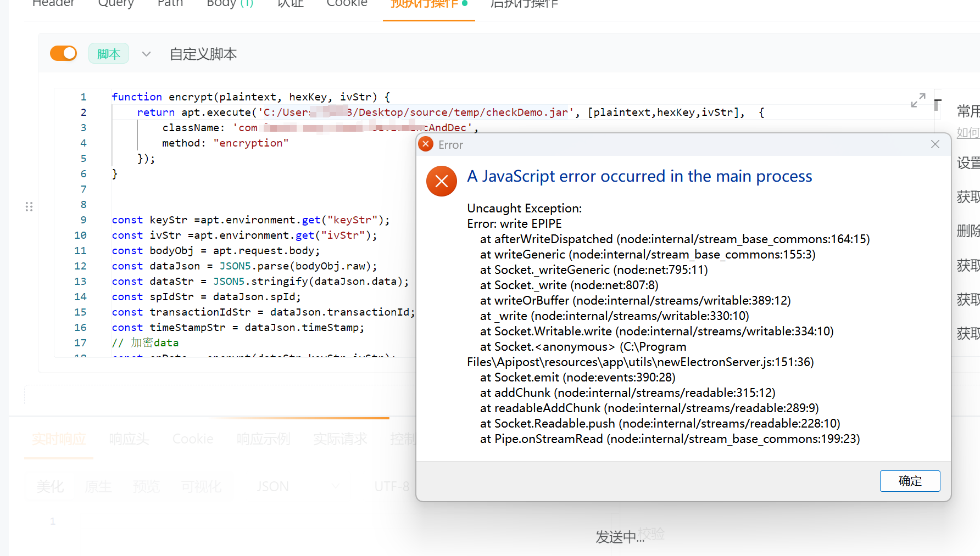Click the const dataStr code line

[x=260, y=282]
